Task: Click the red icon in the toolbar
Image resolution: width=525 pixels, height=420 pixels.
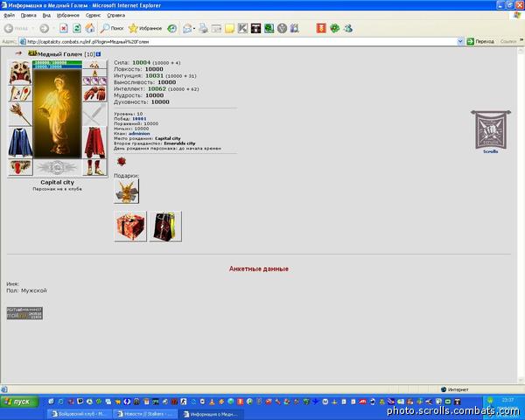Action: tap(321, 29)
